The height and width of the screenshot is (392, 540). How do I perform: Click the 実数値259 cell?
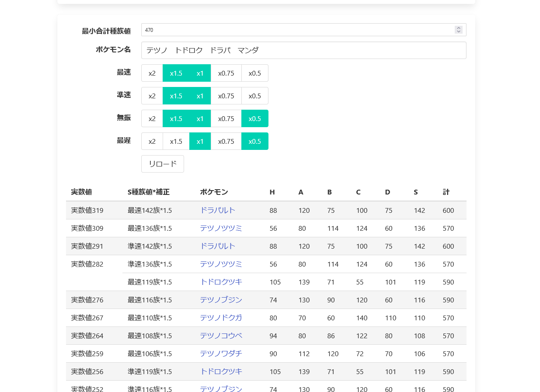[x=94, y=354]
